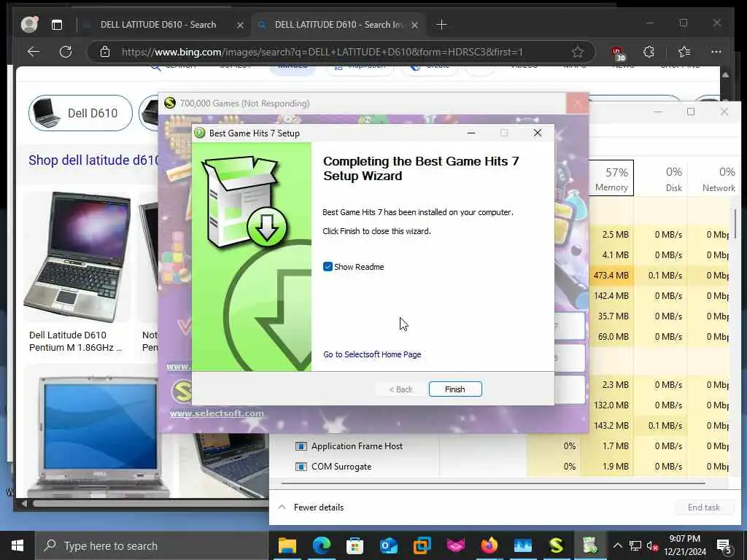Click End task in Task Manager
The height and width of the screenshot is (560, 747).
pyautogui.click(x=704, y=507)
